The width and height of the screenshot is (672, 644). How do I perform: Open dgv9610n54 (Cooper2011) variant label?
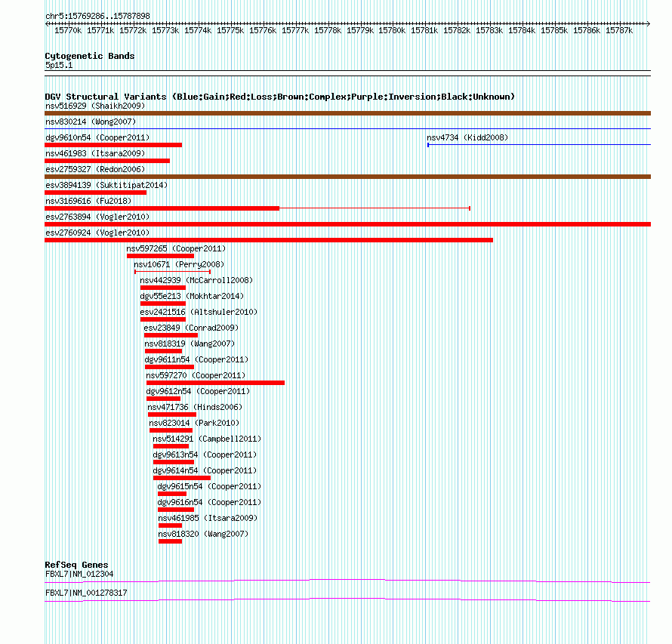(x=97, y=137)
